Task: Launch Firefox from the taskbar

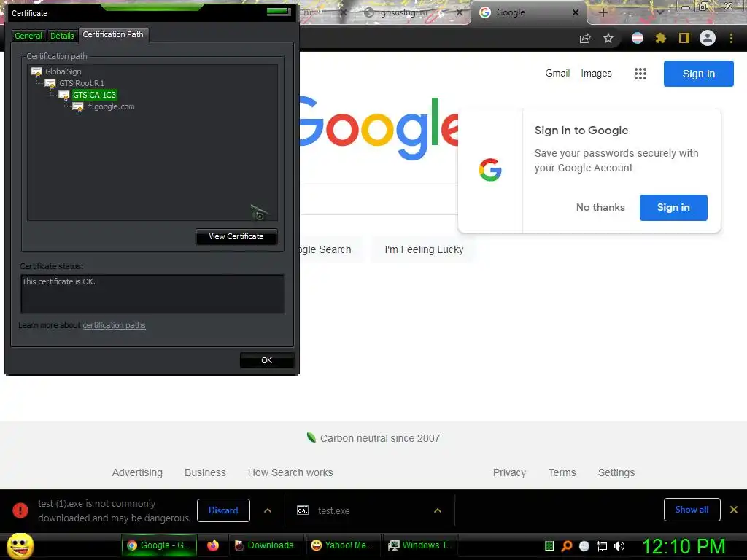Action: (213, 545)
